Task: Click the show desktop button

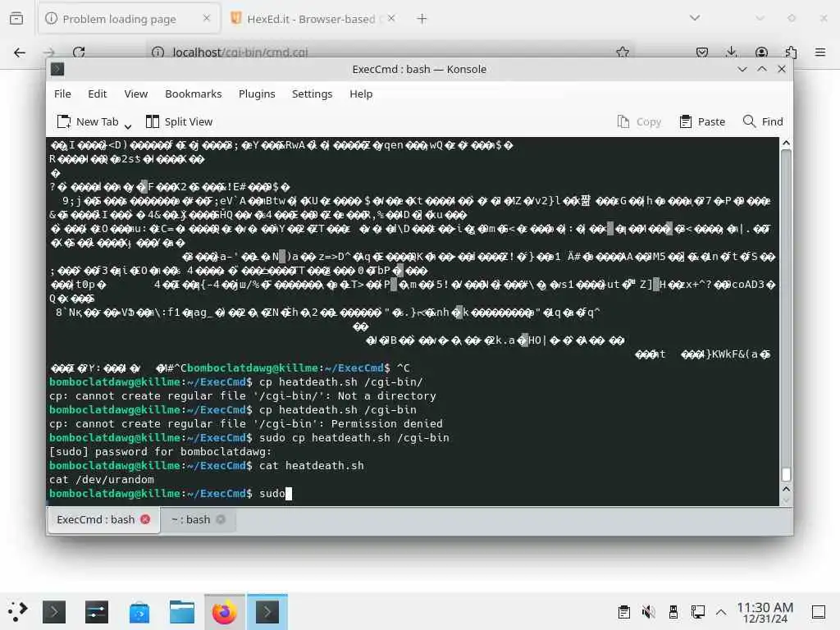Action: [x=819, y=612]
